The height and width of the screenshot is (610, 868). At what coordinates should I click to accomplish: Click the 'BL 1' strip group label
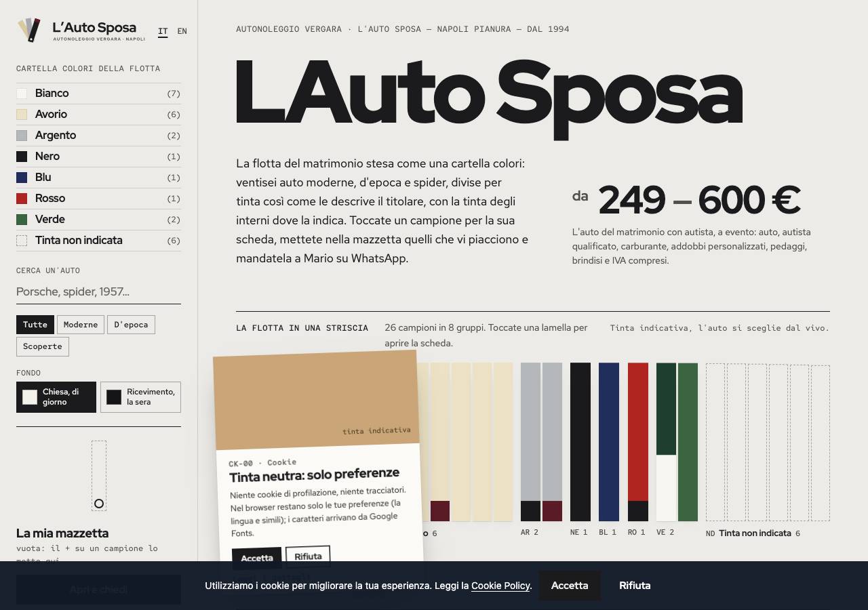[608, 533]
